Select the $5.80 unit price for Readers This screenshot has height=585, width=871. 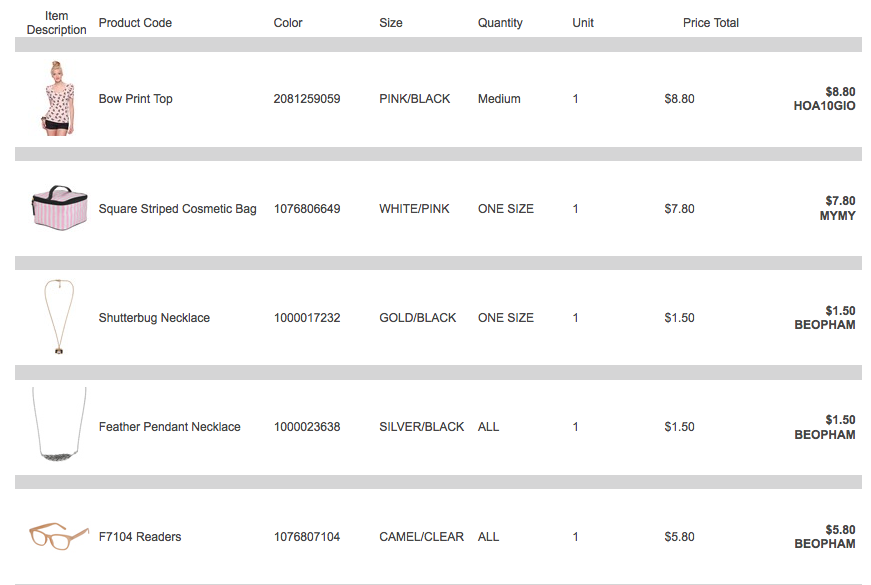[x=679, y=537]
